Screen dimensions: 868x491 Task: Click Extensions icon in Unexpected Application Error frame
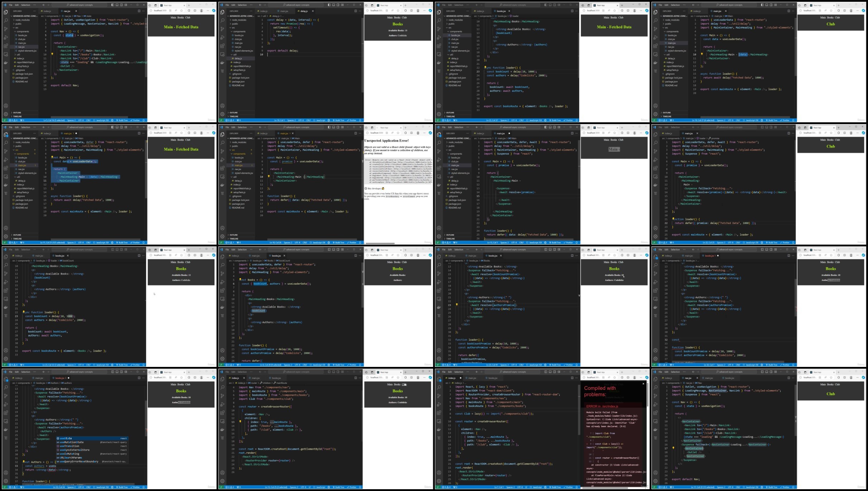[x=222, y=168]
